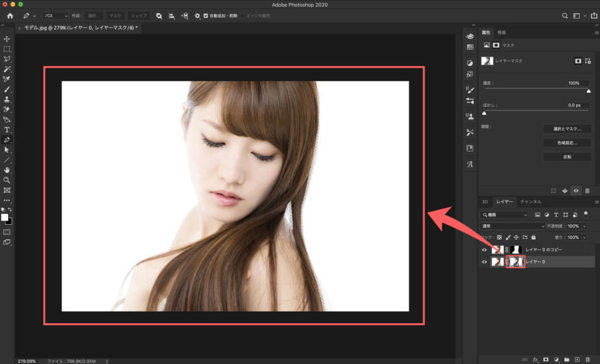The image size is (600, 364).
Task: Hide レイヤー 0 のコピー layer eye
Action: click(484, 250)
